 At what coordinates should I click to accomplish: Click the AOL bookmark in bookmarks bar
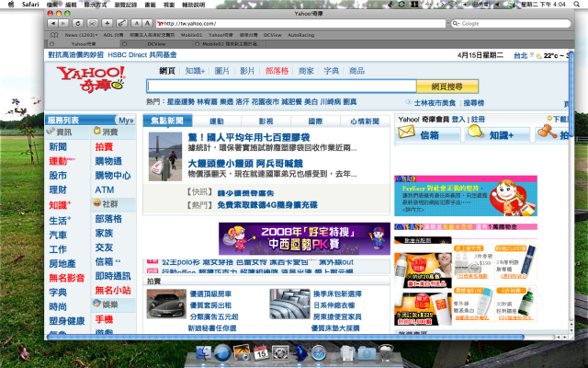coord(113,35)
